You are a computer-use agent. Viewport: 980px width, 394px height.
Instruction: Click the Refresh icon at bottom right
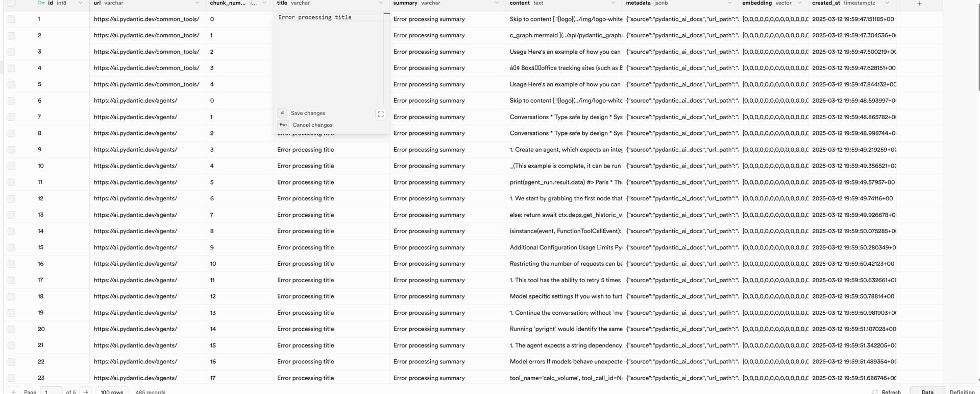pos(875,391)
